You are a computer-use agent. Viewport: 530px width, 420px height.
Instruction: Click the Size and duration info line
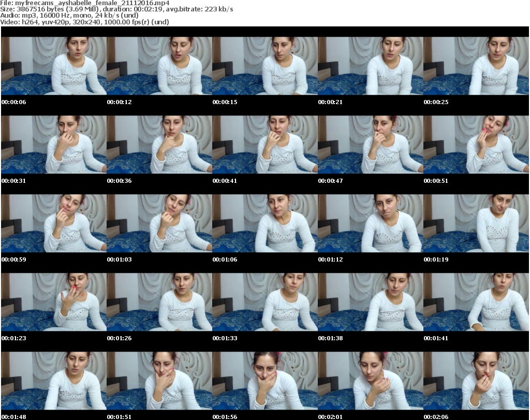pyautogui.click(x=116, y=9)
